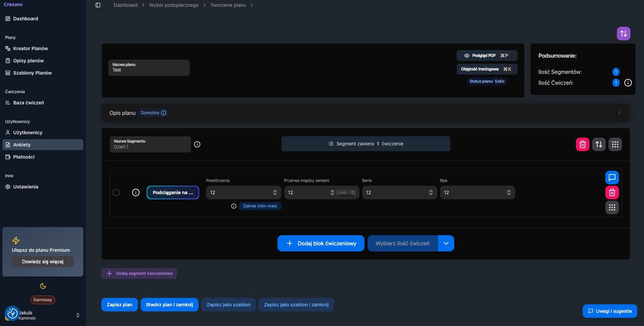Click segment drag handle grid icon
This screenshot has width=644, height=326.
(x=615, y=144)
